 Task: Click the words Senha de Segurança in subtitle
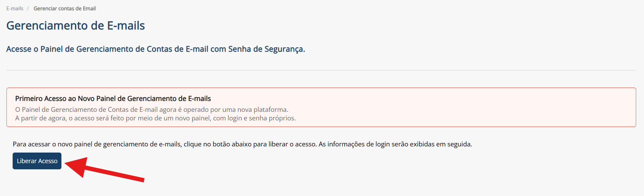coord(266,49)
